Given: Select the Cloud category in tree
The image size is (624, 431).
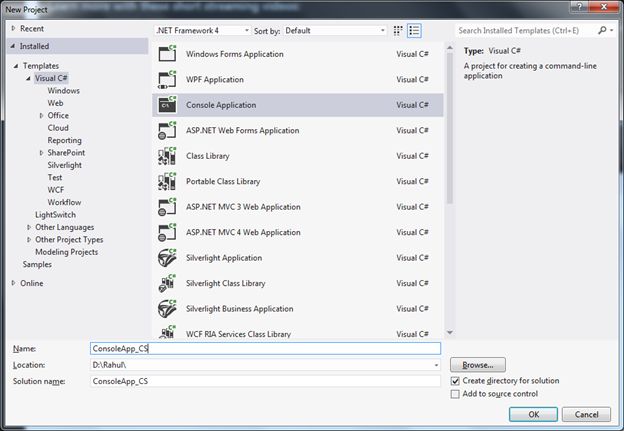Looking at the screenshot, I should coord(58,128).
